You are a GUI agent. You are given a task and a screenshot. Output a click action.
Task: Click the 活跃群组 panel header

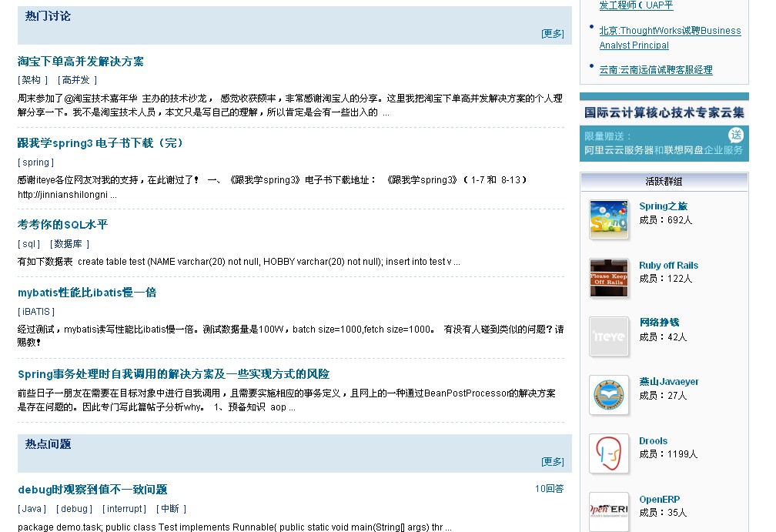664,182
